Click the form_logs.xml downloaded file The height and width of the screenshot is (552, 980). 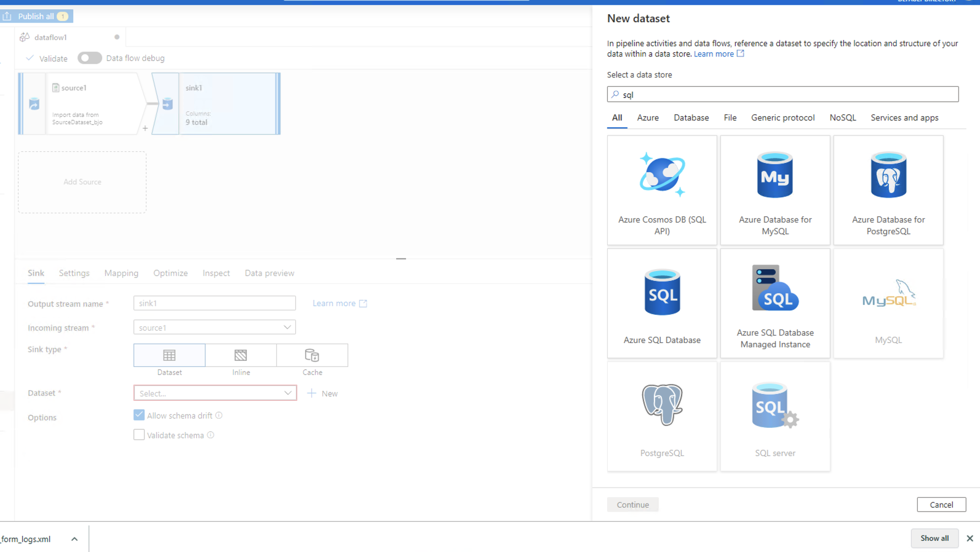[x=26, y=539]
